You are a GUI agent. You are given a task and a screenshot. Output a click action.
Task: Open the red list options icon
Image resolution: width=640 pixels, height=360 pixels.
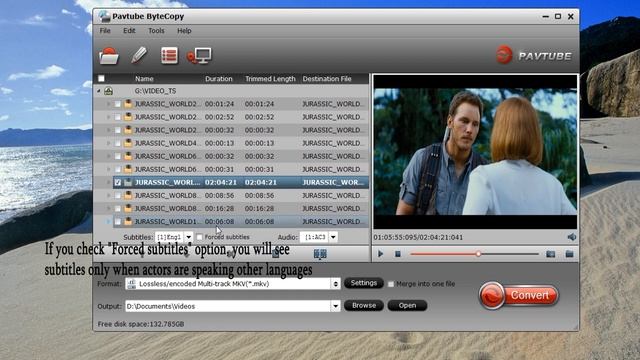[x=169, y=56]
